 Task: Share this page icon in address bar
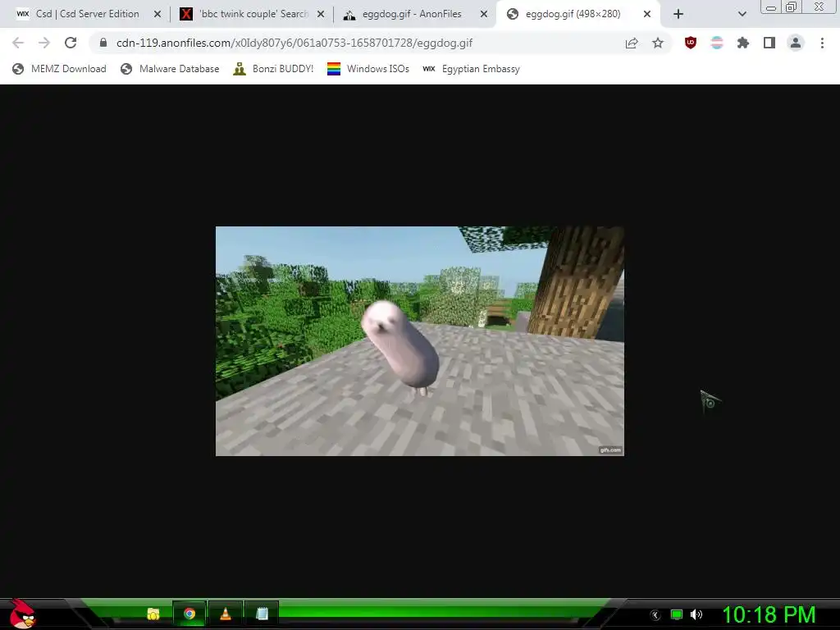[x=632, y=43]
